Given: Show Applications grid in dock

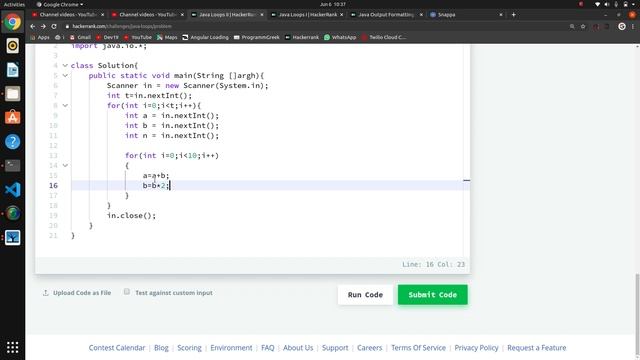Looking at the screenshot, I should click(13, 347).
